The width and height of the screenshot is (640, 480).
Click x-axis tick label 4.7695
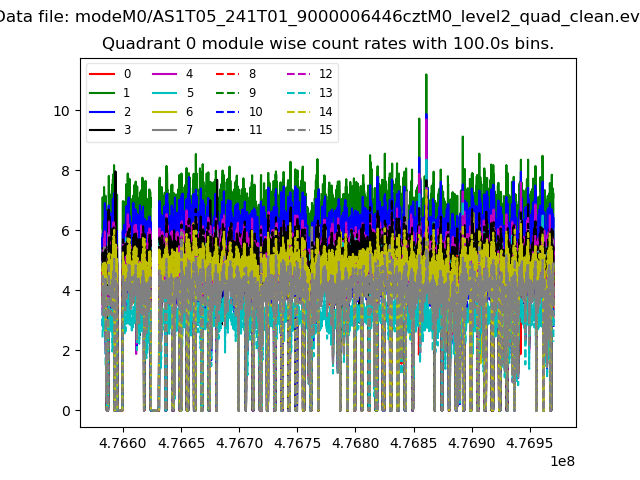(x=530, y=443)
